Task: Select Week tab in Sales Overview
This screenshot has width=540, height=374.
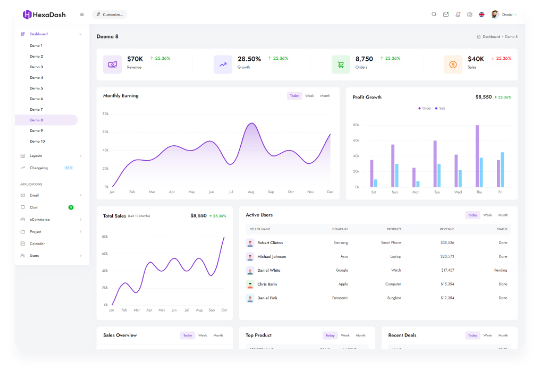Action: (x=202, y=335)
